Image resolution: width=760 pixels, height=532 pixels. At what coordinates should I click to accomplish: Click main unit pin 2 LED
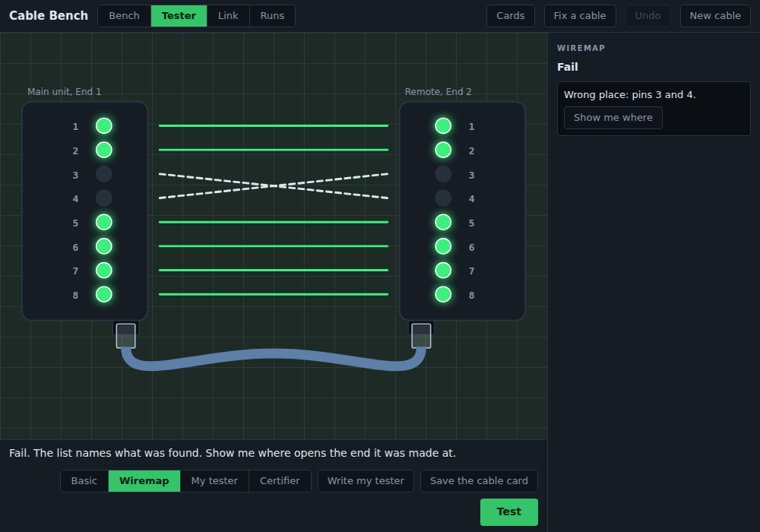coord(103,150)
